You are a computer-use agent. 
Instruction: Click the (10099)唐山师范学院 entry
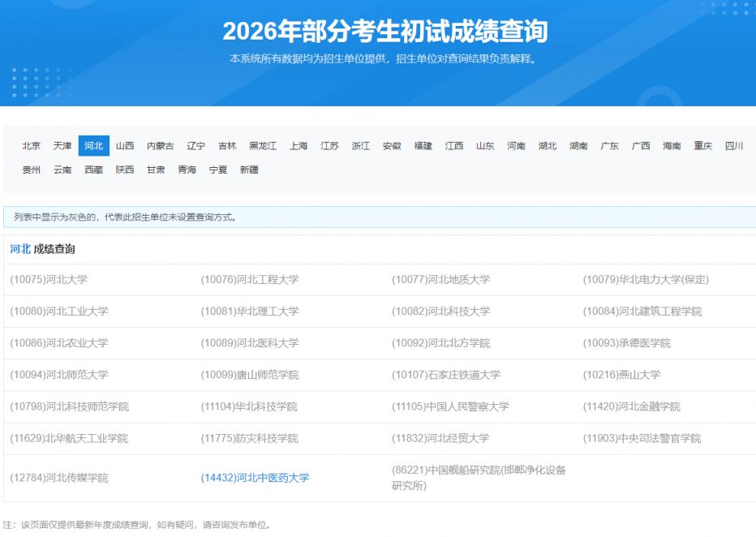(250, 375)
